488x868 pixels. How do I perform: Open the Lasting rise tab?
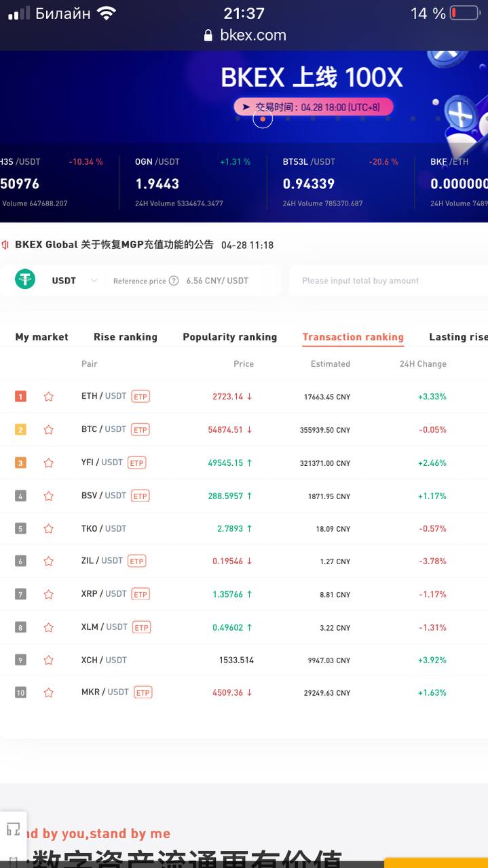coord(458,337)
